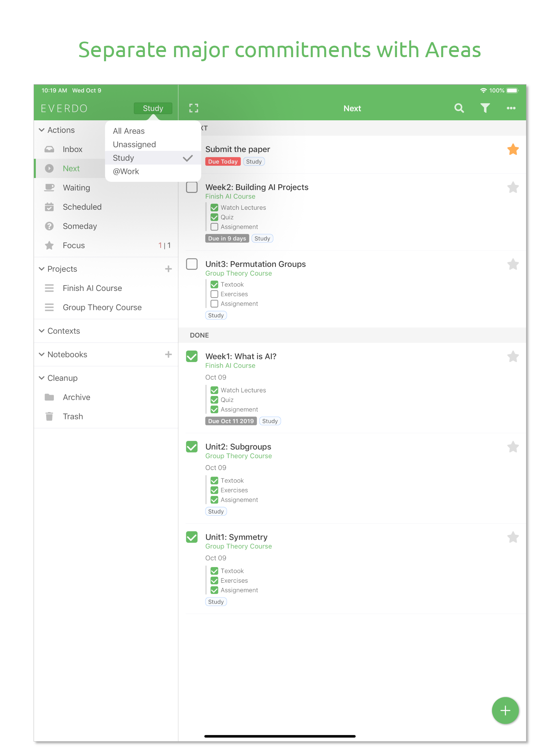Check Exercises under Unit3: Permutation Groups
This screenshot has height=747, width=560.
click(x=214, y=294)
